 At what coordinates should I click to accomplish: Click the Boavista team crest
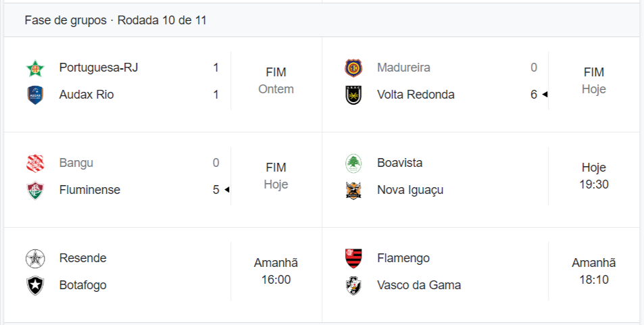(x=353, y=163)
